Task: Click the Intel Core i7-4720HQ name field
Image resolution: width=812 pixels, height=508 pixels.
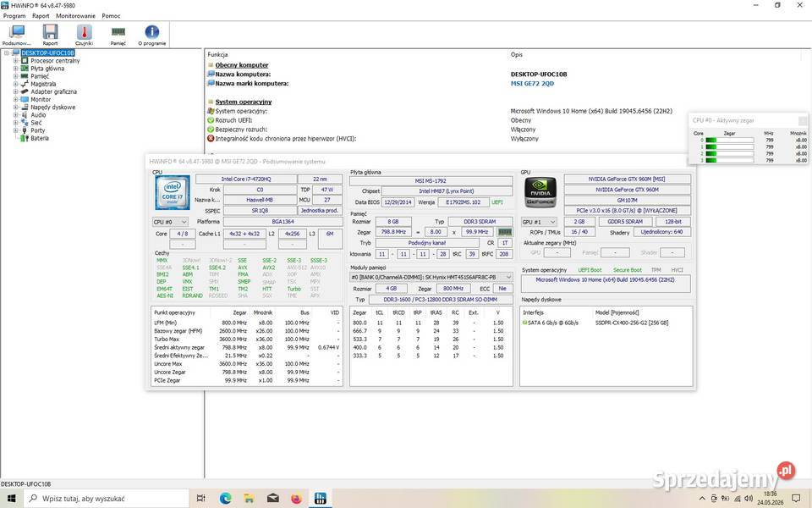Action: point(245,179)
